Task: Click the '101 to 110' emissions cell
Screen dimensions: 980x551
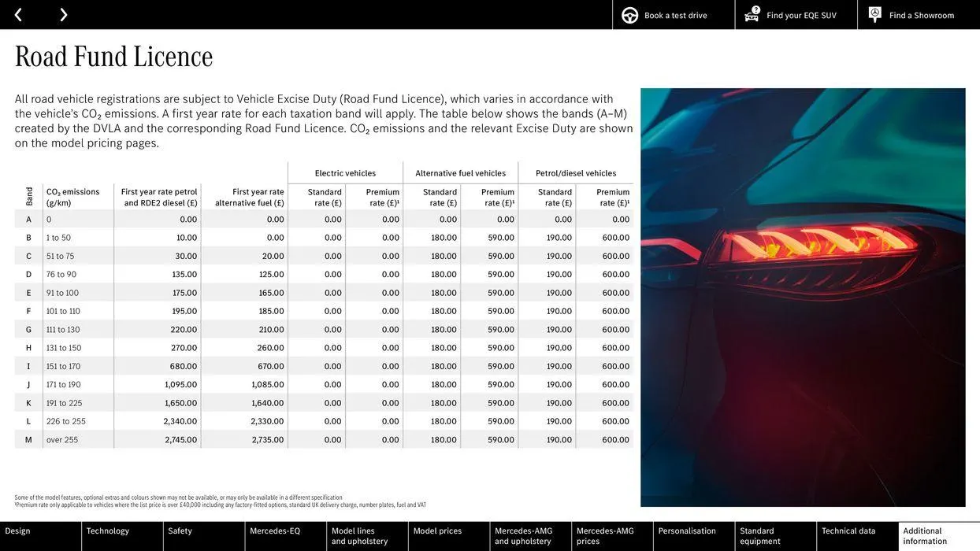Action: click(63, 312)
